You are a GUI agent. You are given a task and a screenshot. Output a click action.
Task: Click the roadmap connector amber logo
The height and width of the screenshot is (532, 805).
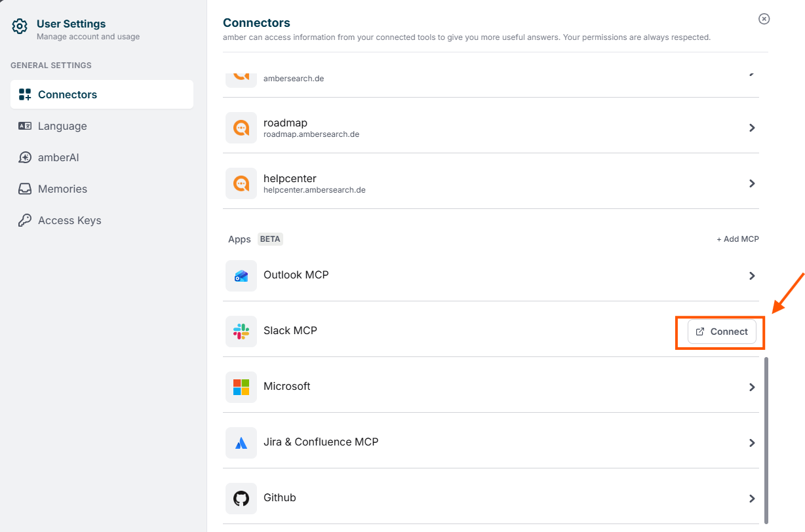tap(241, 128)
